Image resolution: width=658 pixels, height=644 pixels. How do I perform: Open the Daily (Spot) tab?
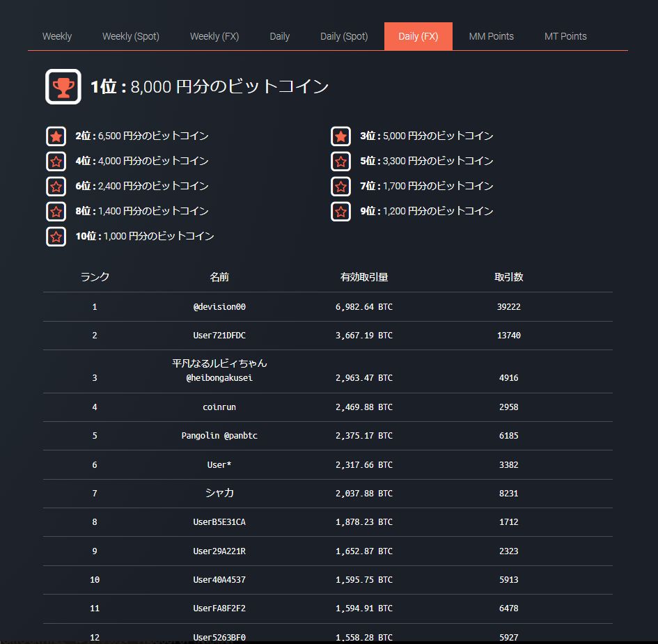tap(344, 36)
